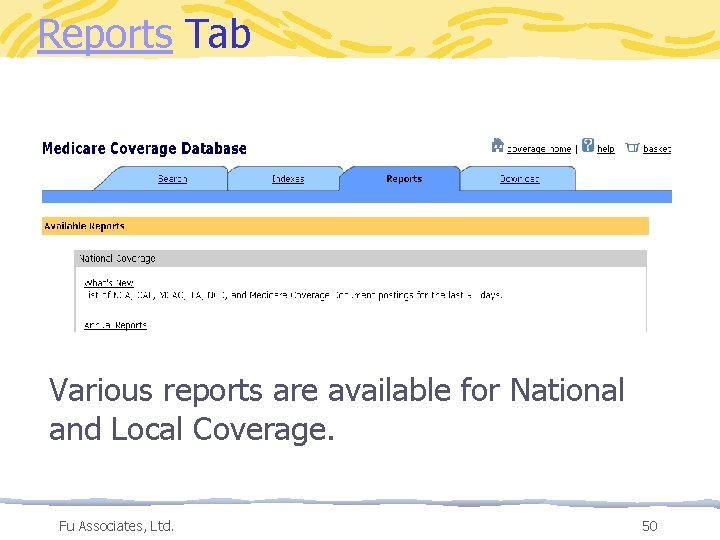Click the basket icon
The height and width of the screenshot is (540, 720).
(632, 147)
